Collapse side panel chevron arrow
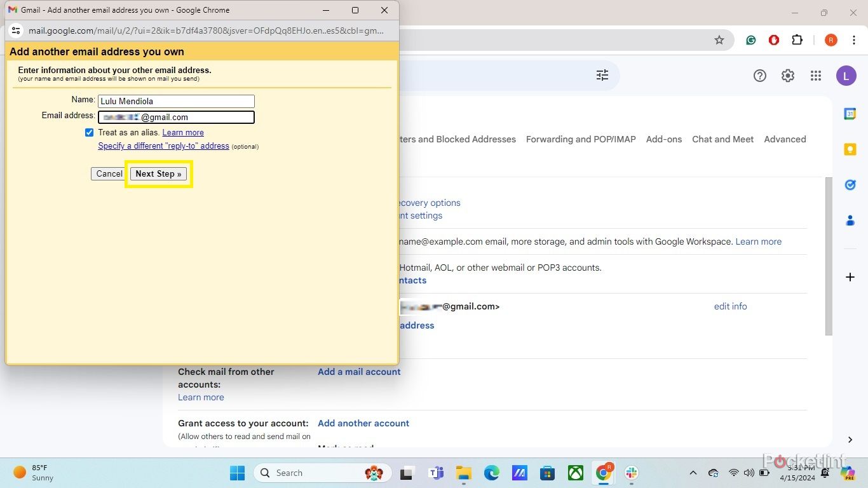 click(850, 440)
